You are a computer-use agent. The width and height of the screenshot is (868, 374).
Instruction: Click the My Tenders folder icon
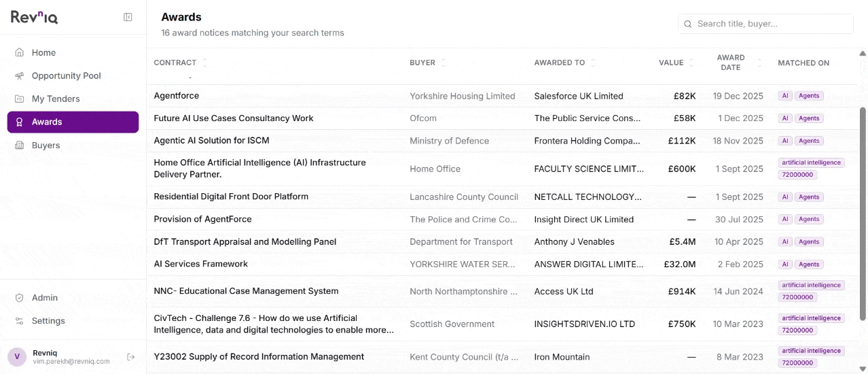(x=19, y=99)
